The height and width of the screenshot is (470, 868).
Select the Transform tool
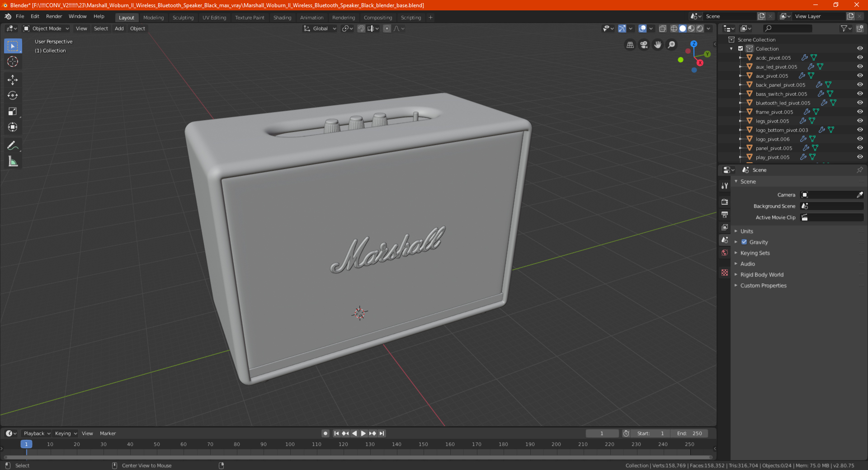point(13,127)
